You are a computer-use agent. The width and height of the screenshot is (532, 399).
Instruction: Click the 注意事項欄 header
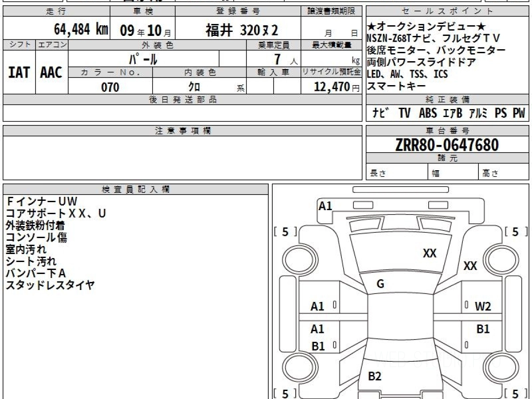tap(183, 130)
